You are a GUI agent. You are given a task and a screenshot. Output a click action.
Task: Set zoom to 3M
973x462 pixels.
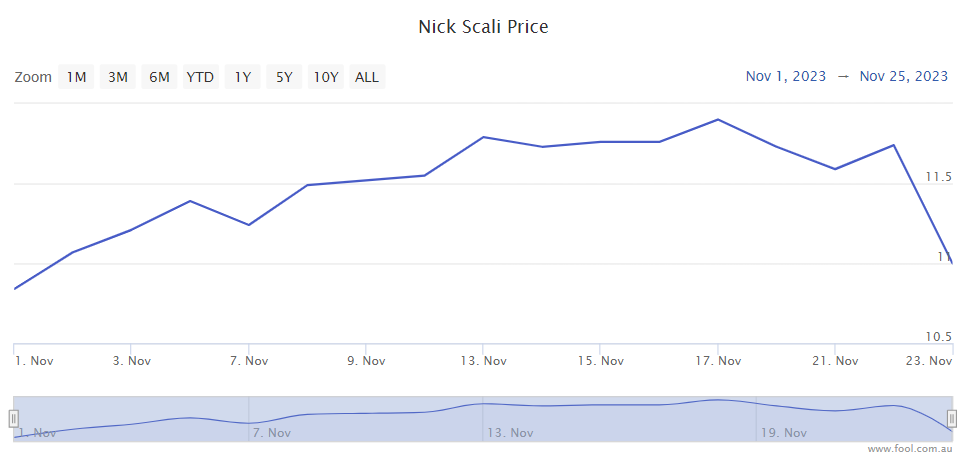click(x=118, y=77)
